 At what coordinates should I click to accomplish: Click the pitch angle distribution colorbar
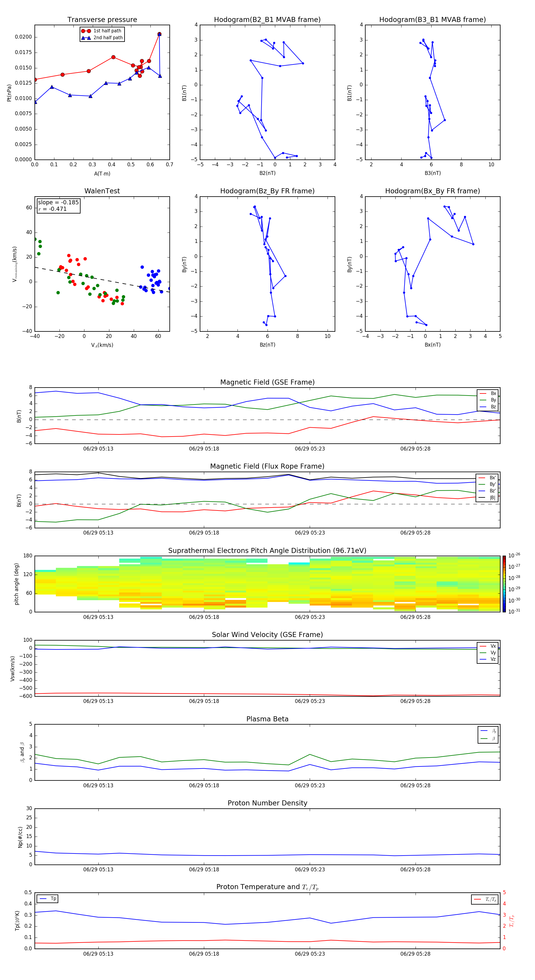click(504, 584)
